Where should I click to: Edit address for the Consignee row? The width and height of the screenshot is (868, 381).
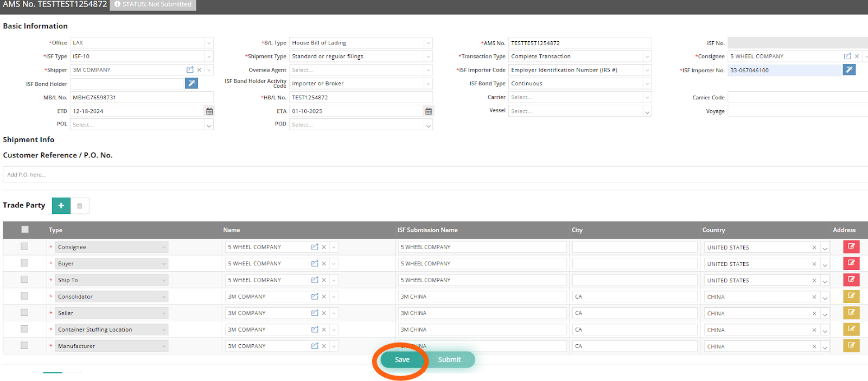[x=851, y=247]
